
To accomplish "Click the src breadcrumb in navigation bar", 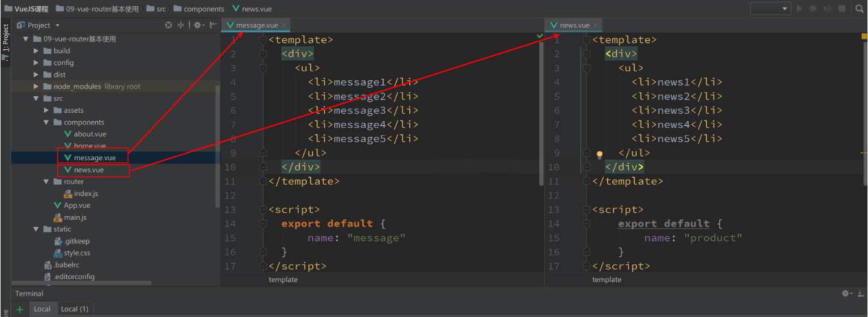I will click(x=156, y=9).
